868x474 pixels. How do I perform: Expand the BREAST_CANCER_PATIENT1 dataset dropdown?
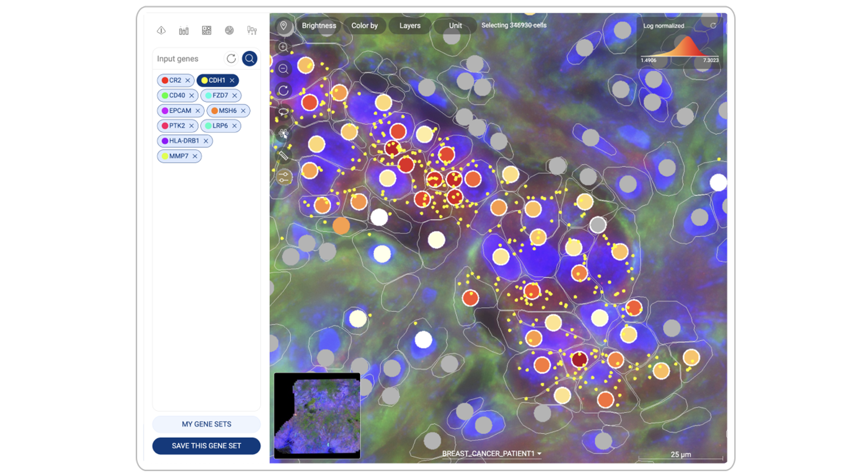[x=492, y=454]
